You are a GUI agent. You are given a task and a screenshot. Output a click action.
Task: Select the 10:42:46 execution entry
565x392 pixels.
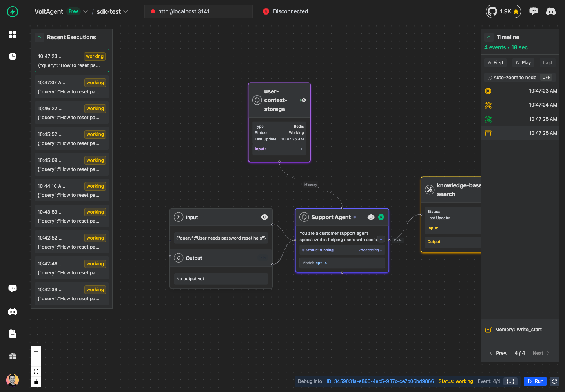(72, 268)
